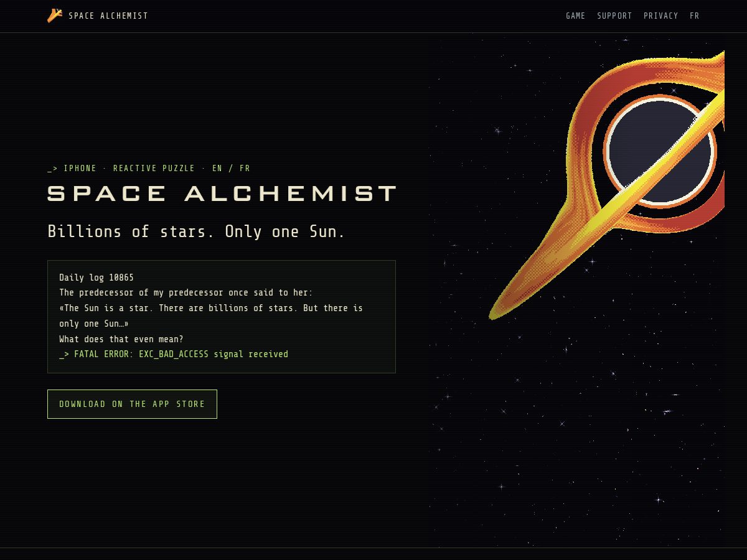Click the "Daily log 10865" line

(x=96, y=278)
